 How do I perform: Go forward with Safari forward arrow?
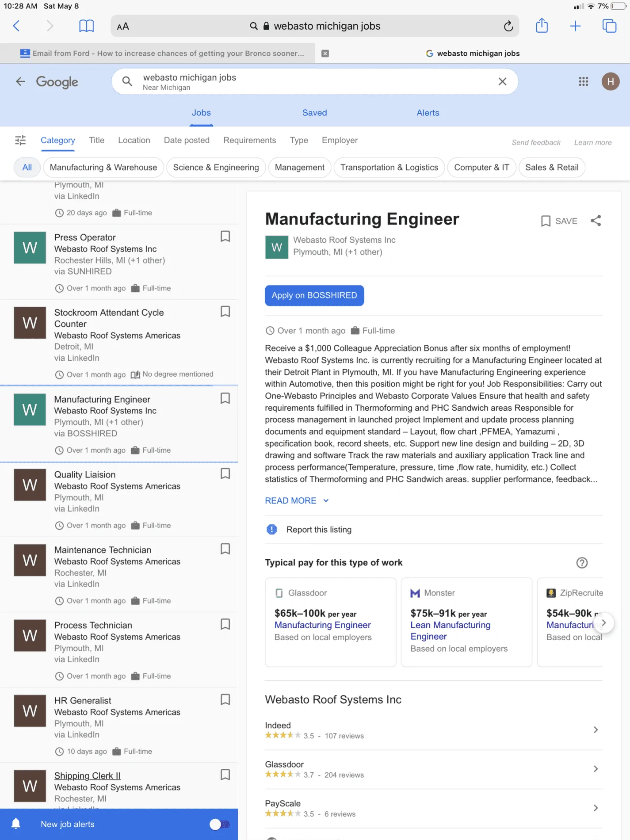click(x=50, y=26)
